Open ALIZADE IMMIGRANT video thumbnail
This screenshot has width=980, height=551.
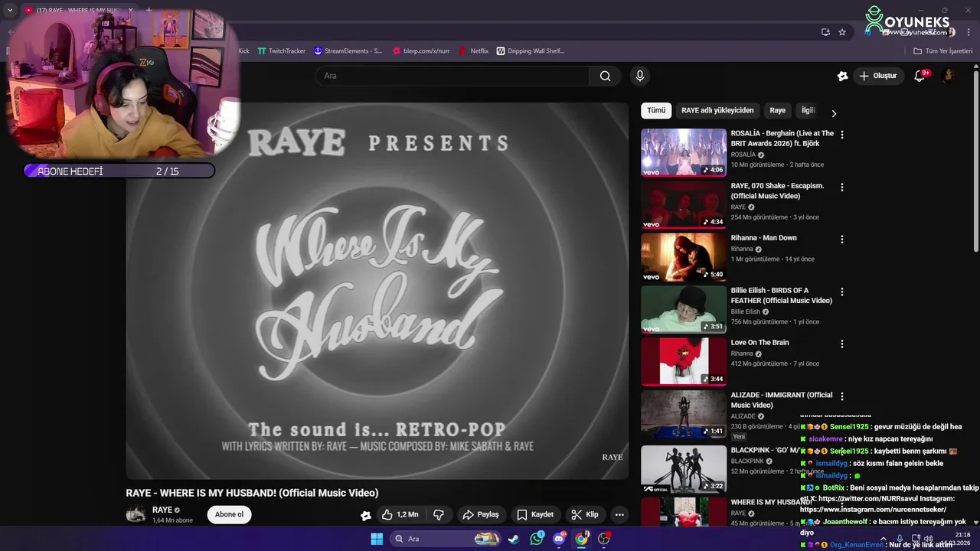click(684, 414)
